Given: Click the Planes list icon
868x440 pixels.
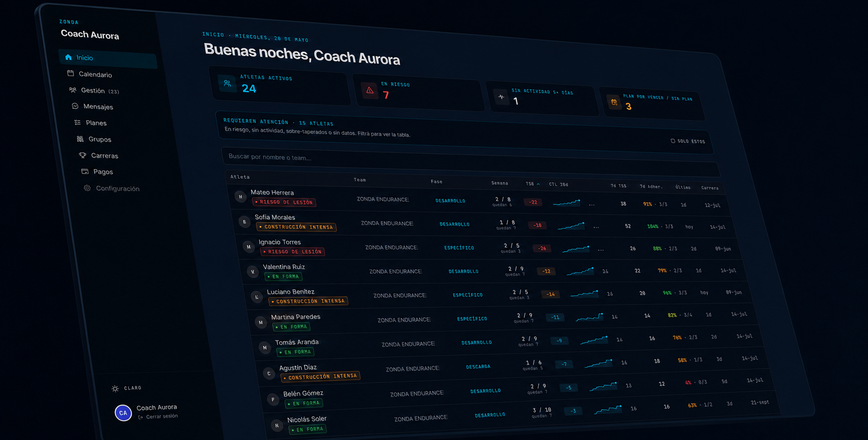Looking at the screenshot, I should [x=77, y=122].
